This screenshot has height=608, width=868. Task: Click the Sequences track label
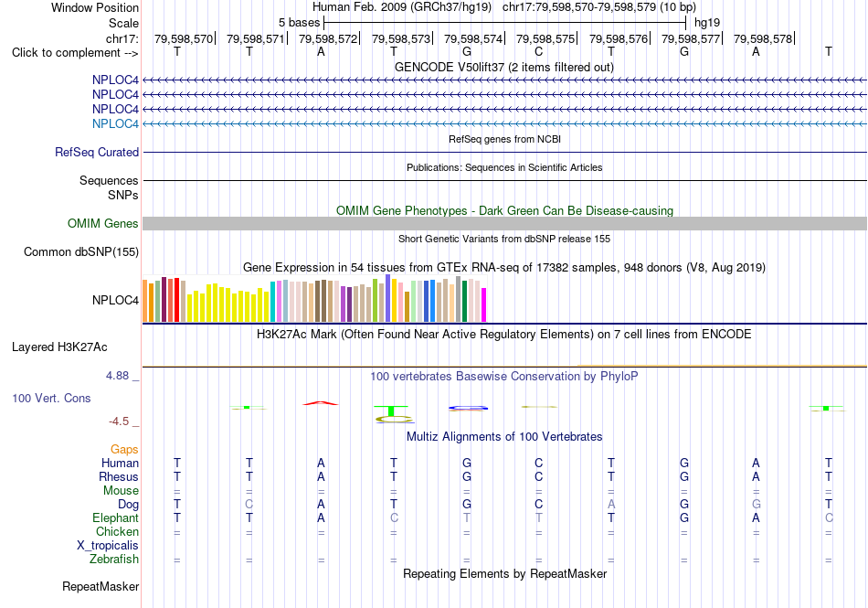coord(109,180)
